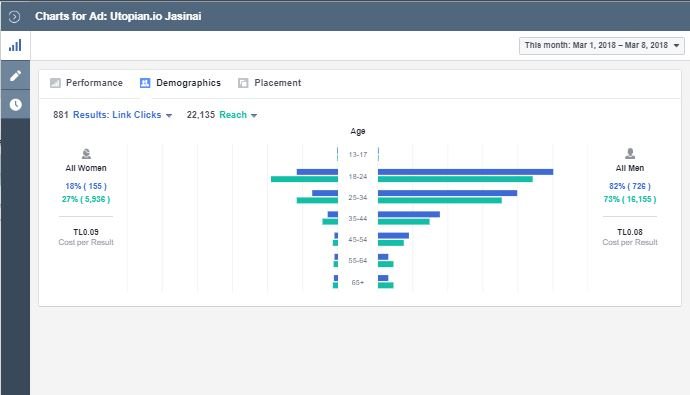The width and height of the screenshot is (690, 395).
Task: Select the Demographics tab label
Action: pos(188,83)
